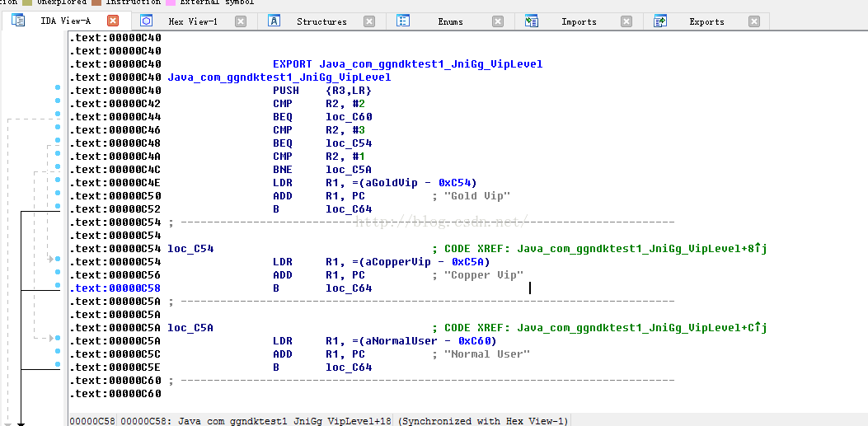
Task: Click aGoldVip reference in LDR instruction
Action: click(391, 183)
